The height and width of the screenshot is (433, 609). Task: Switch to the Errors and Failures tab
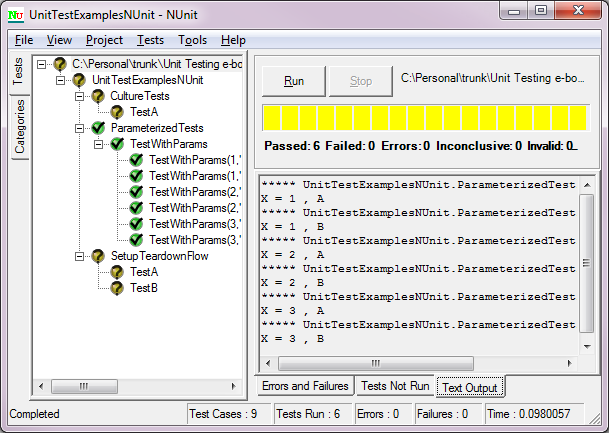(305, 386)
